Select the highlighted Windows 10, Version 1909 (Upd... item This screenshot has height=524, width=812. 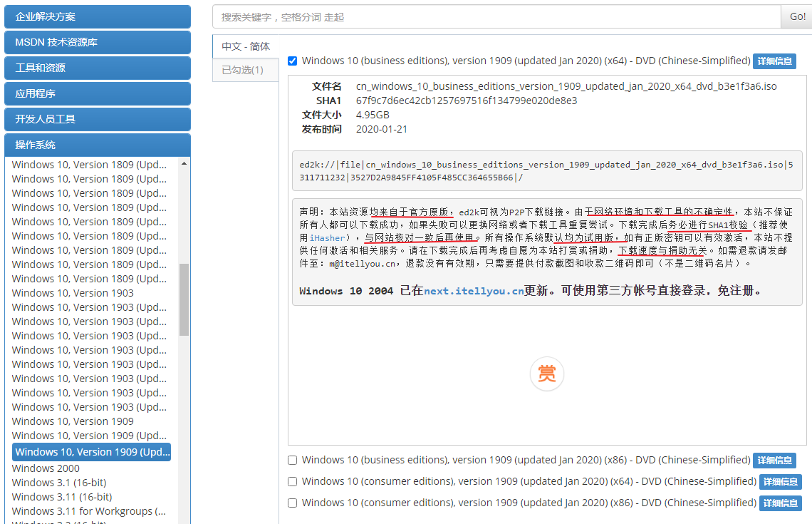(x=92, y=452)
